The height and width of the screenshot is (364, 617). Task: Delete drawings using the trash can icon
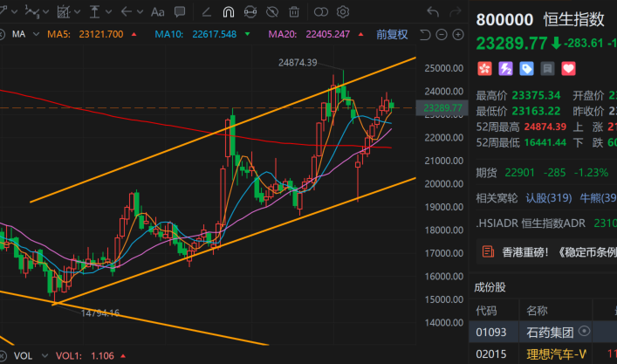(x=296, y=12)
